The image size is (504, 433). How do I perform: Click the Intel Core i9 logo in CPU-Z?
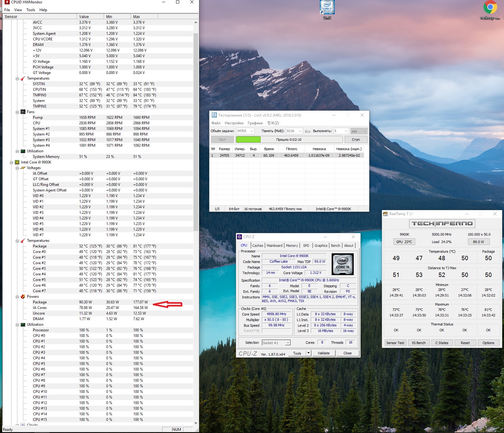click(x=343, y=265)
